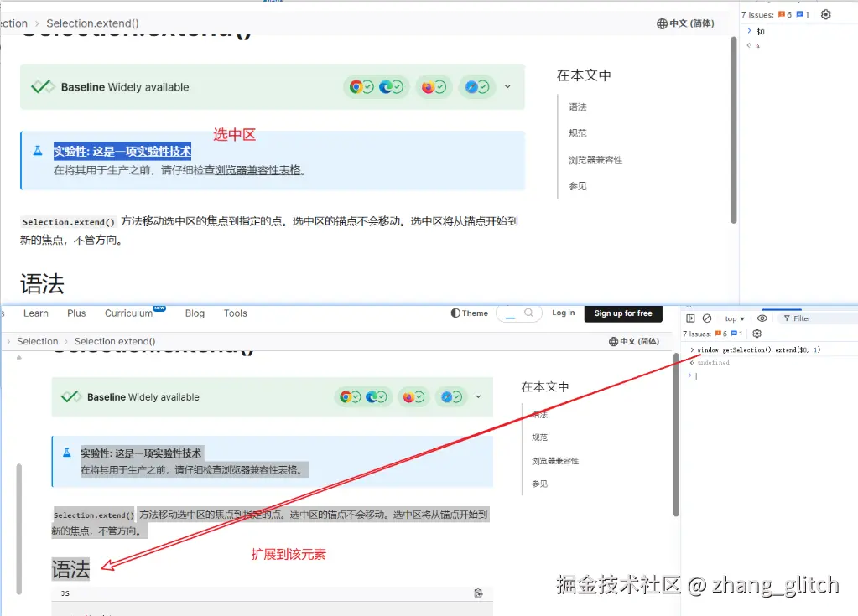Viewport: 858px width, 616px height.
Task: Open DevTools settings gear in upper screenshot
Action: point(826,15)
